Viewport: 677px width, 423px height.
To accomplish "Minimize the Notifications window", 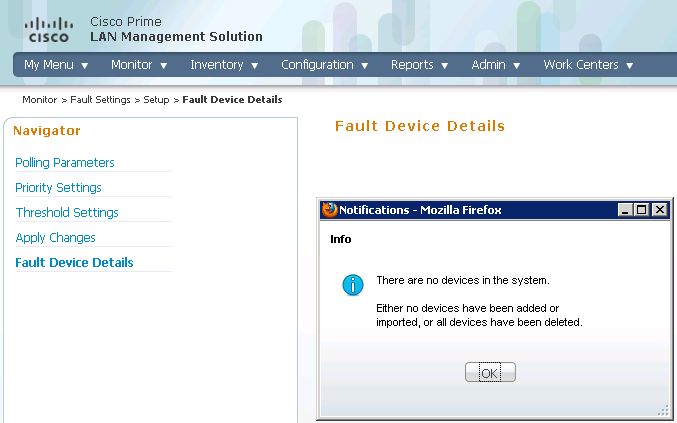I will pos(625,210).
